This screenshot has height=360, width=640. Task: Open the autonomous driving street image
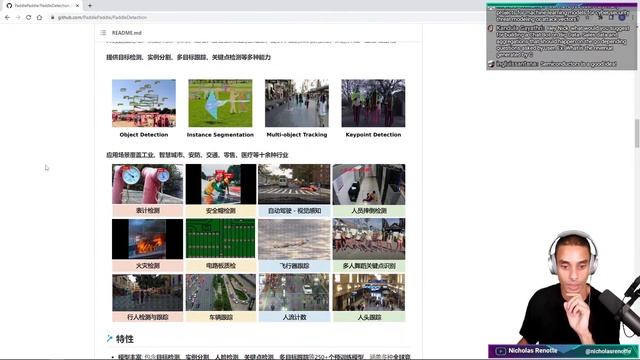pyautogui.click(x=294, y=184)
